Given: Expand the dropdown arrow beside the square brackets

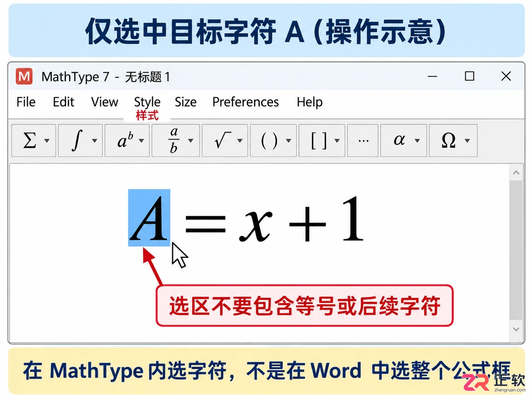Looking at the screenshot, I should point(337,141).
